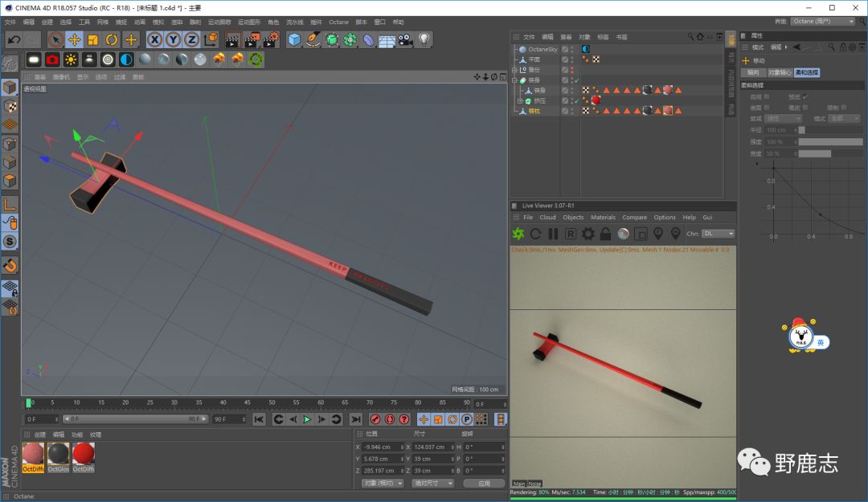Viewport: 868px width, 502px height.
Task: Open the Chn: DL channel dropdown
Action: point(719,234)
